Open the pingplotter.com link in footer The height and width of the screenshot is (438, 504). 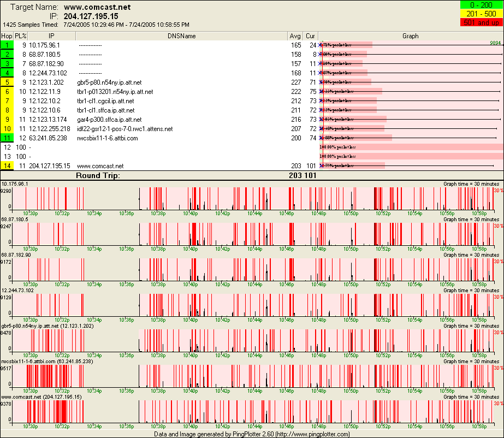[312, 434]
